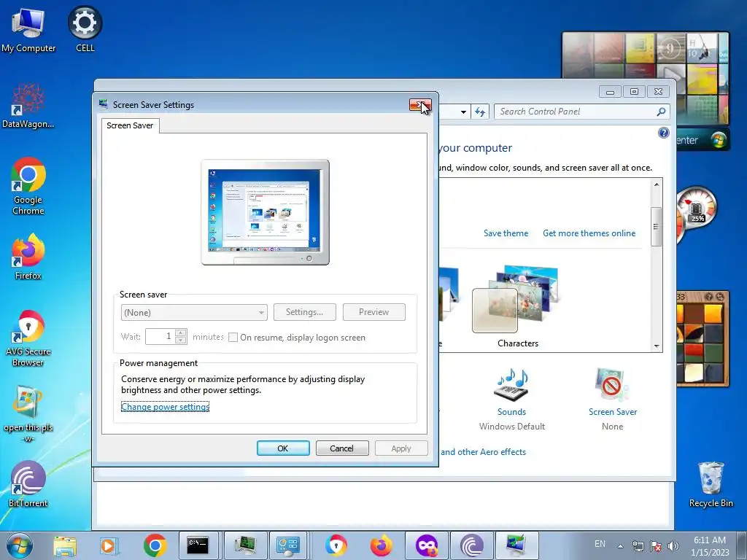
Task: Switch to Command Prompt in the taskbar
Action: [198, 545]
